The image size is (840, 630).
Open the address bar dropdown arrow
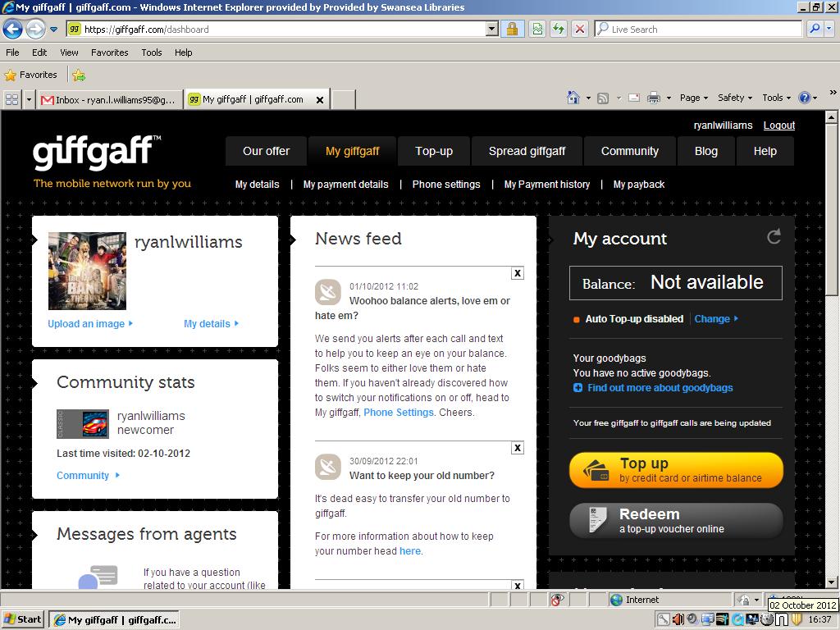pos(492,29)
